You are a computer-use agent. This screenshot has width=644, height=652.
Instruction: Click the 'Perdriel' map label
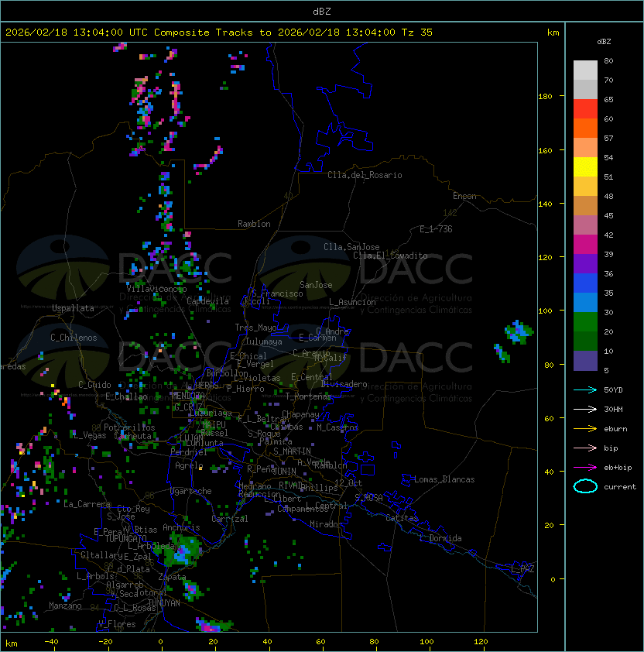pos(188,452)
